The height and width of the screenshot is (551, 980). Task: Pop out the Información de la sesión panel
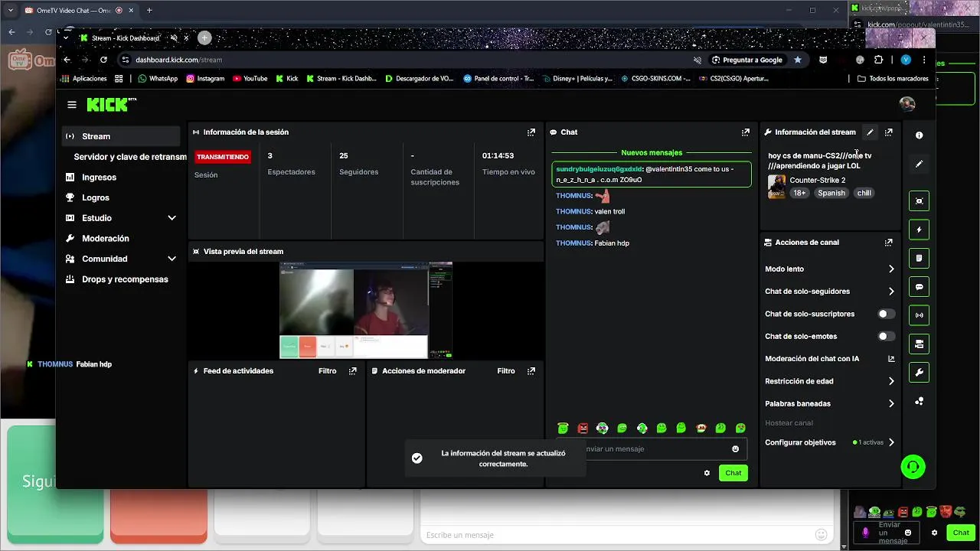point(531,132)
